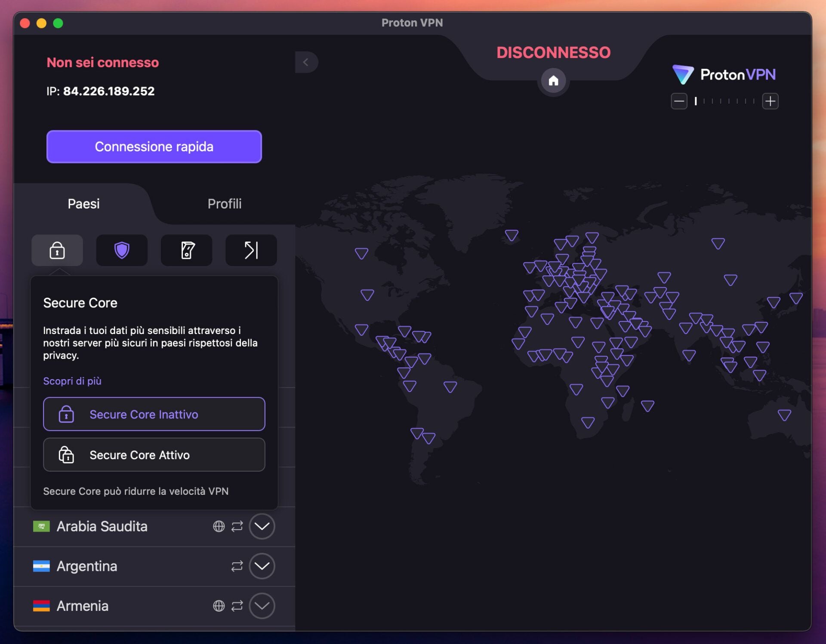Switch to the Paesi tab

(83, 204)
